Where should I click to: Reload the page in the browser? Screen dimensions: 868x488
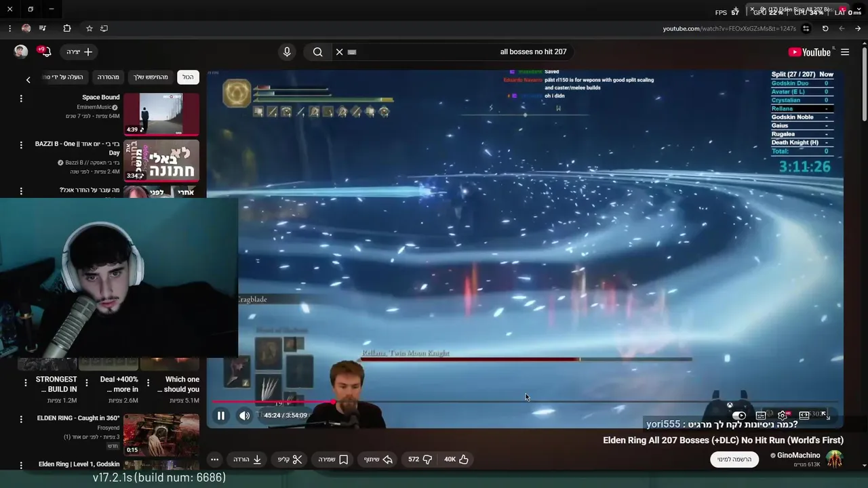(825, 28)
